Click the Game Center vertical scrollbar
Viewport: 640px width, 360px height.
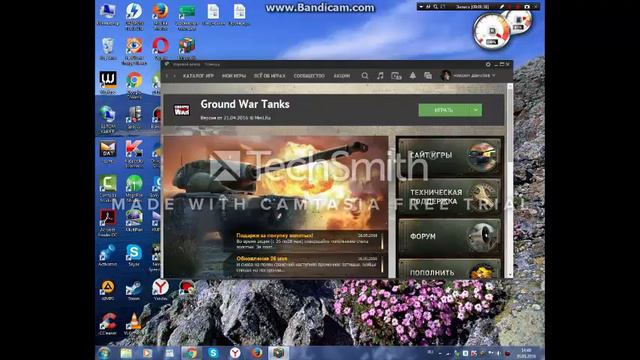click(510, 181)
